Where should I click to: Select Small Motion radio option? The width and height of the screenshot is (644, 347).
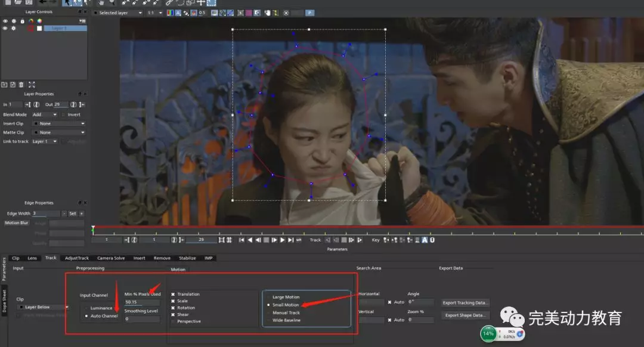coord(268,305)
